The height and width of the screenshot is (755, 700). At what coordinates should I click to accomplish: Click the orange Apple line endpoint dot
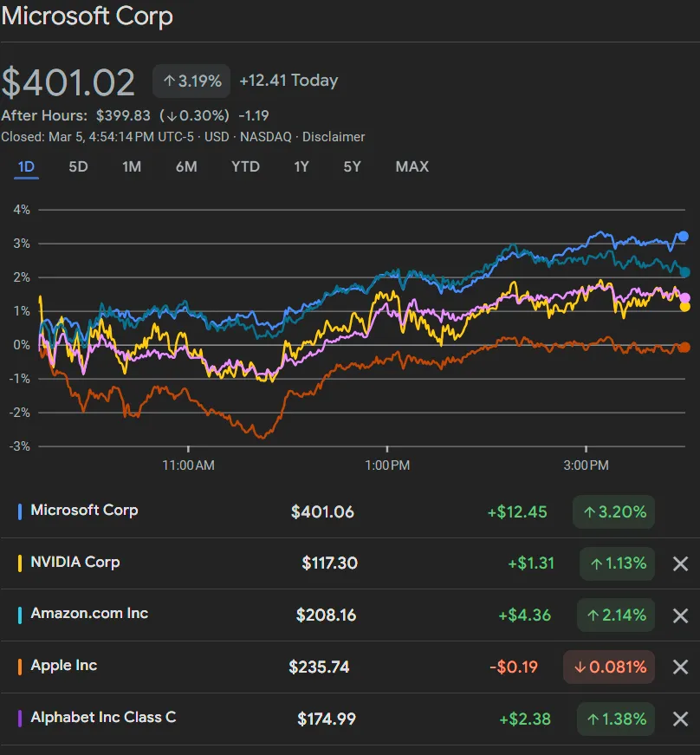(x=684, y=347)
